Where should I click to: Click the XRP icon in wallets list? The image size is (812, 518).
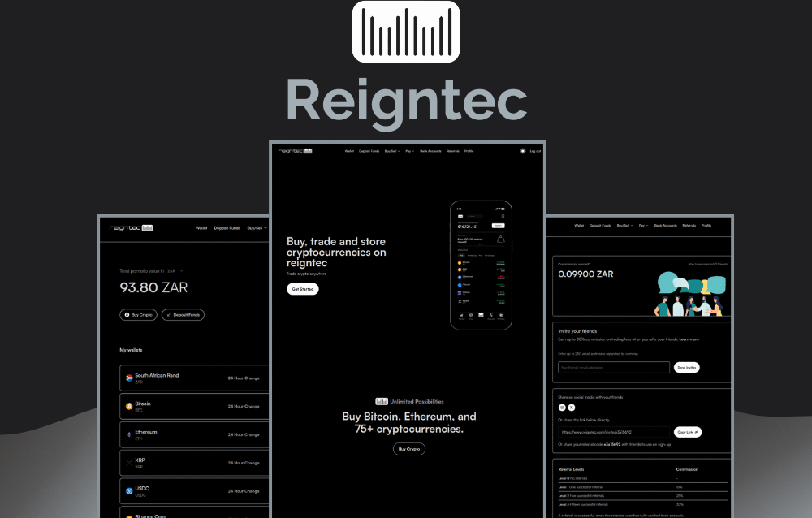(129, 463)
